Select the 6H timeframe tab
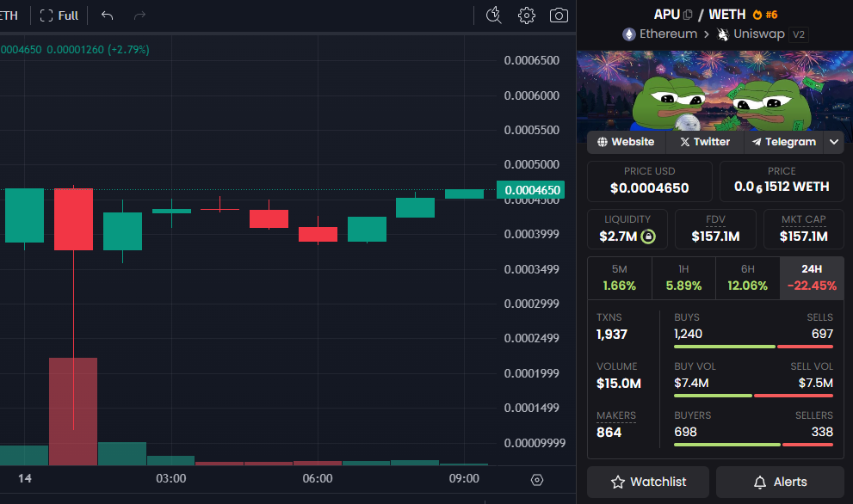 747,278
